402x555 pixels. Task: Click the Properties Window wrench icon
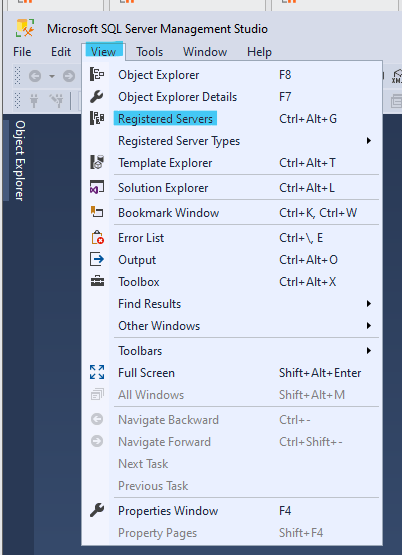(97, 510)
